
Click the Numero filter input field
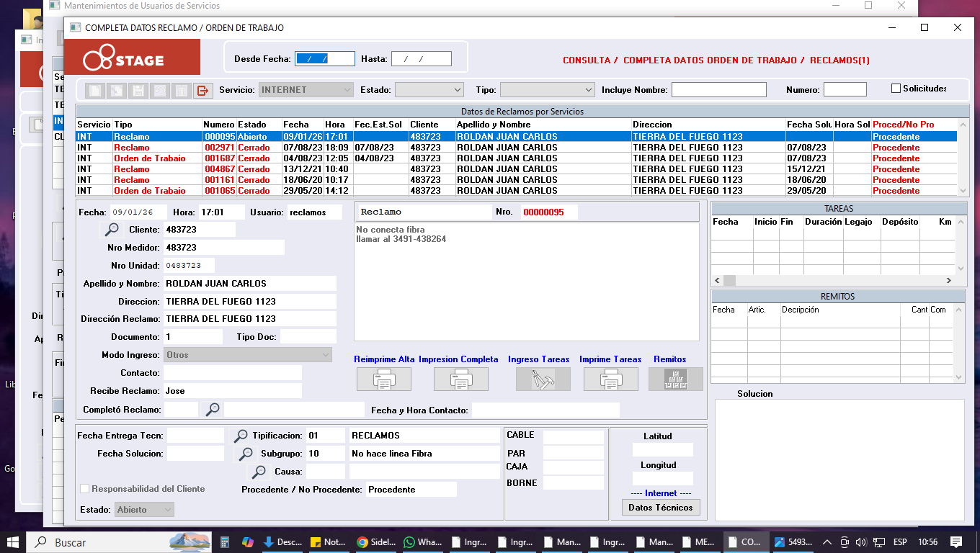click(x=845, y=90)
